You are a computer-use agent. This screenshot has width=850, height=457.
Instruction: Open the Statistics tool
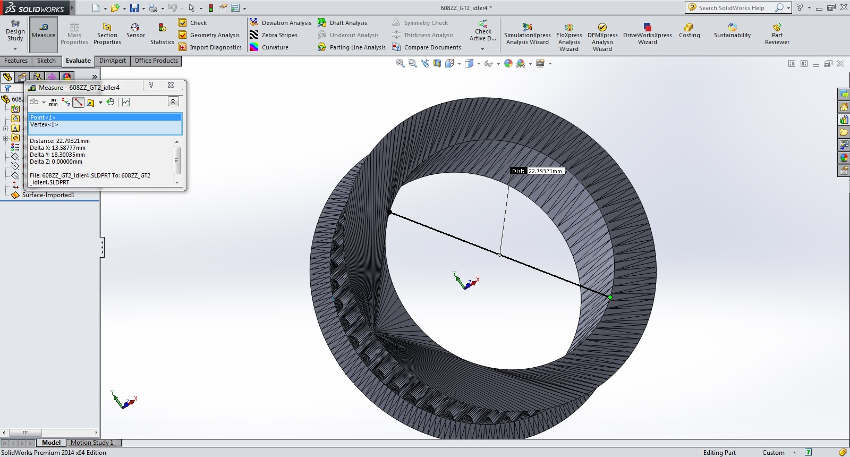[x=162, y=34]
